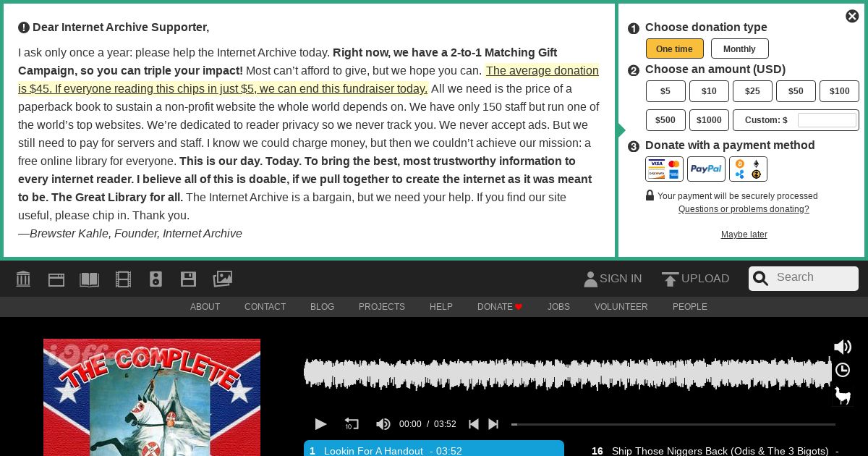The height and width of the screenshot is (456, 868).
Task: Mute the player volume beside timer
Action: pyautogui.click(x=383, y=424)
